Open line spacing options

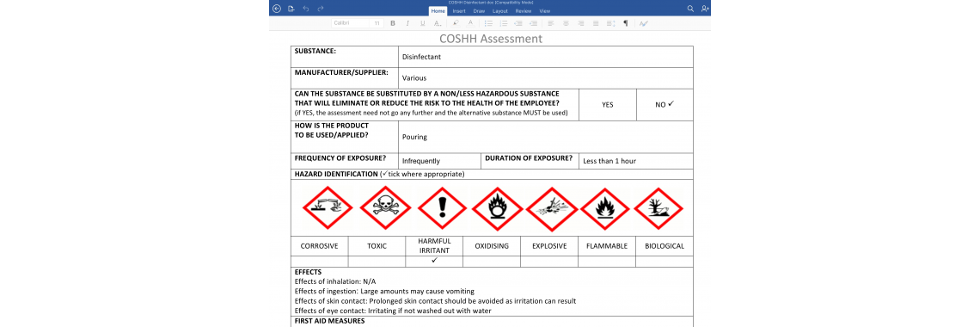[x=610, y=23]
